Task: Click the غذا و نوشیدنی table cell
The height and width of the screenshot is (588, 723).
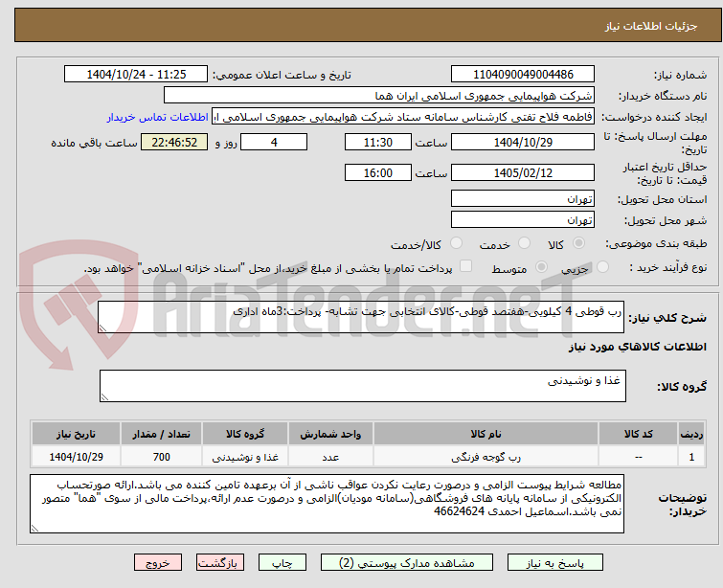Action: tap(245, 457)
